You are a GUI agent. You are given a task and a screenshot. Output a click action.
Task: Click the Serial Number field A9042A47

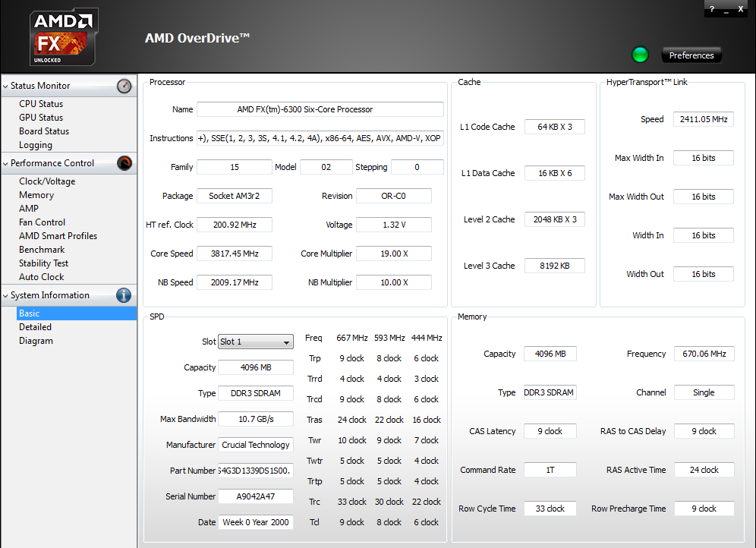coord(256,496)
